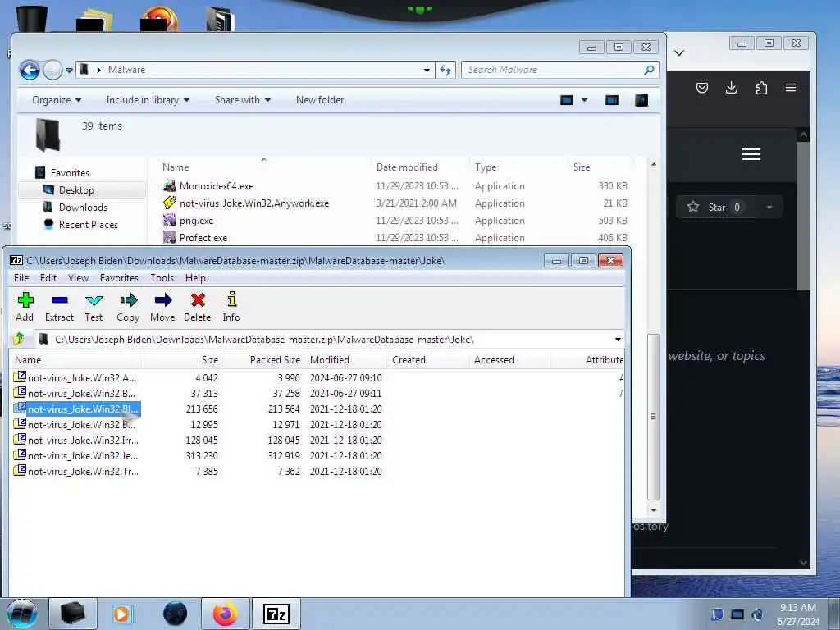Open the 7-Zip Help menu

coord(195,278)
